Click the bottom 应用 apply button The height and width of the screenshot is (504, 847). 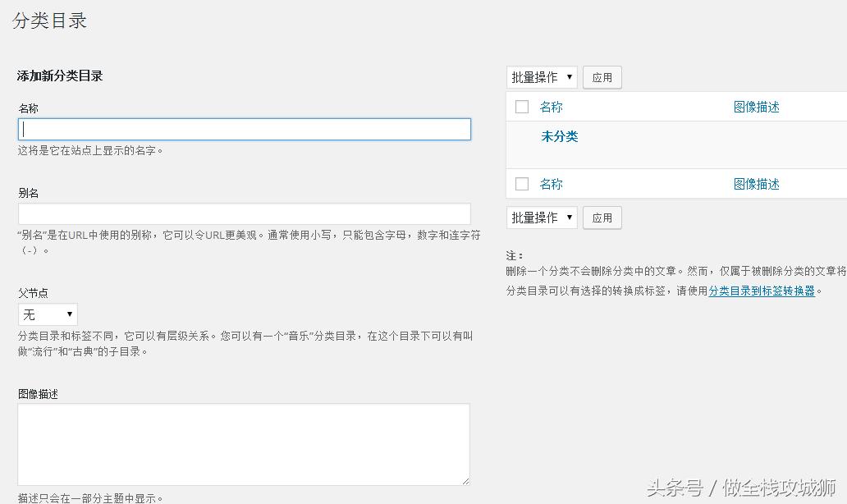click(602, 217)
